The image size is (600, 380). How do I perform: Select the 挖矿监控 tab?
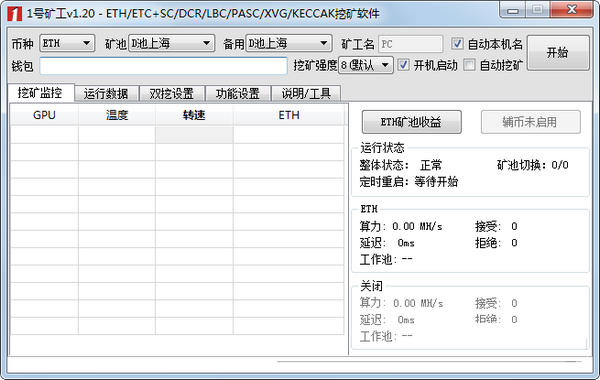tap(40, 93)
